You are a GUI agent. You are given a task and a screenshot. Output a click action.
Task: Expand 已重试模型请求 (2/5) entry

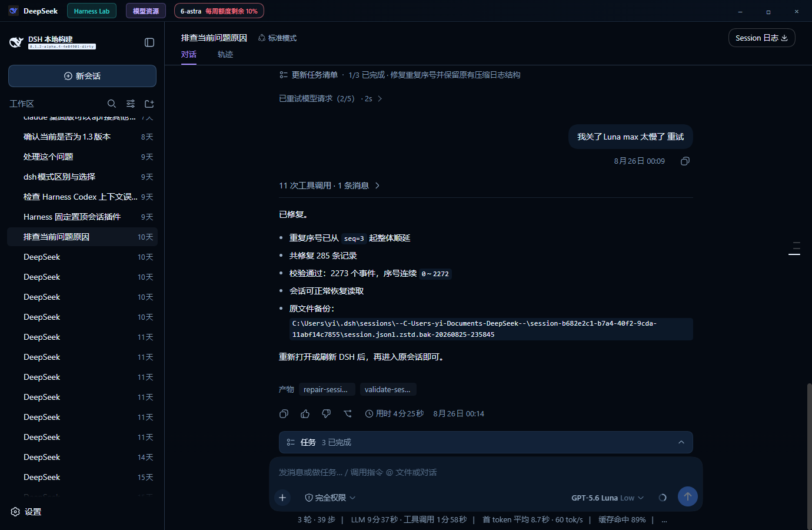(331, 98)
